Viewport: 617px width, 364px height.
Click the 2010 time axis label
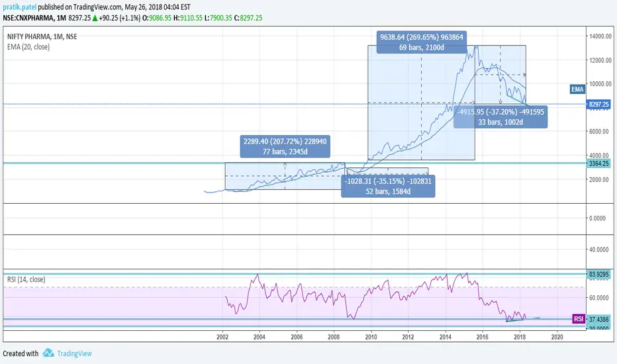371,337
